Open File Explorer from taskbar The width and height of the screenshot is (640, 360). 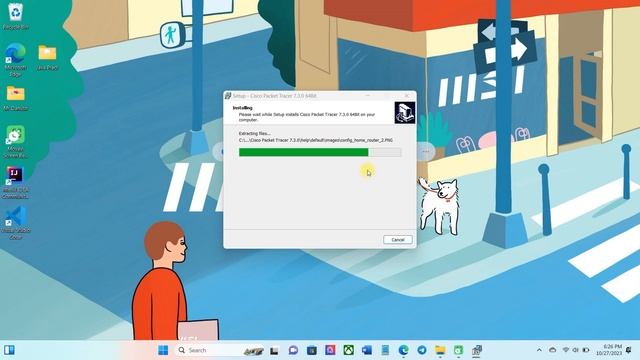click(x=440, y=350)
